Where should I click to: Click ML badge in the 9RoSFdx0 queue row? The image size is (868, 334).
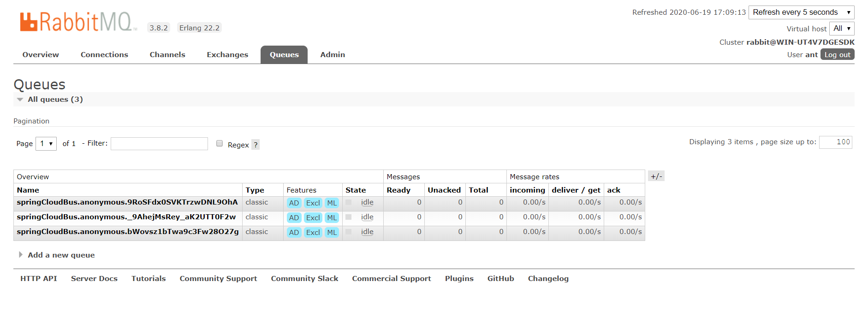[332, 203]
